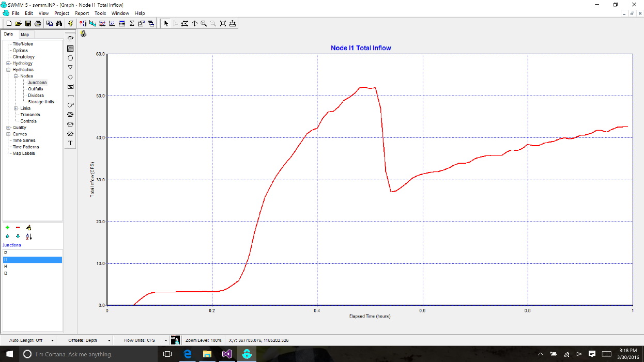This screenshot has width=644, height=362.
Task: Collapse the Hydraulics tree node
Action: (x=8, y=70)
